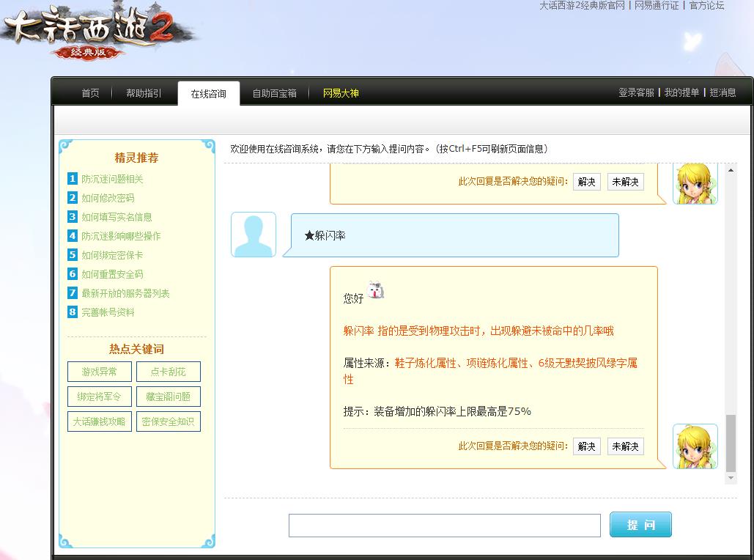The width and height of the screenshot is (754, 560).
Task: Click the 游戏异常 keyword button
Action: (100, 372)
